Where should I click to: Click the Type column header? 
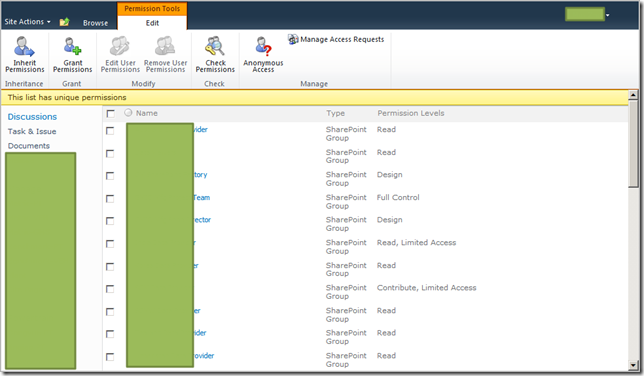pos(336,113)
